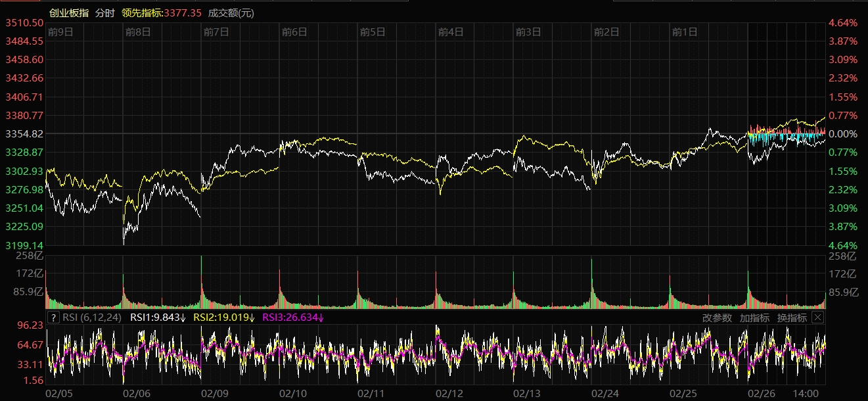
Task: Jump to the 前9日 day marker
Action: 60,32
